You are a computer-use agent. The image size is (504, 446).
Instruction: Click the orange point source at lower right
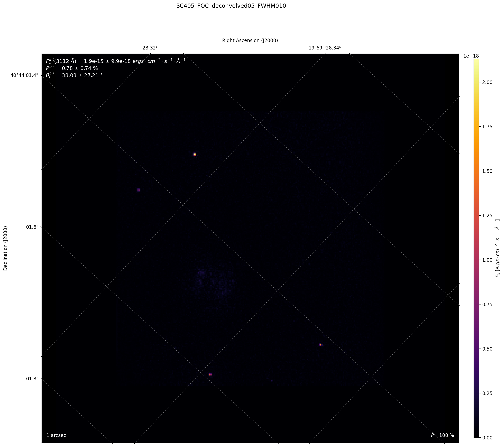pos(321,345)
